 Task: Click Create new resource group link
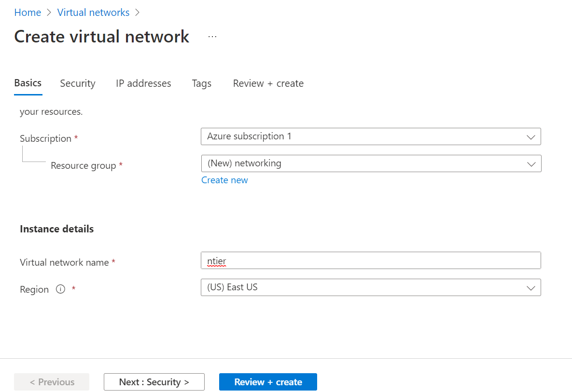tap(225, 180)
